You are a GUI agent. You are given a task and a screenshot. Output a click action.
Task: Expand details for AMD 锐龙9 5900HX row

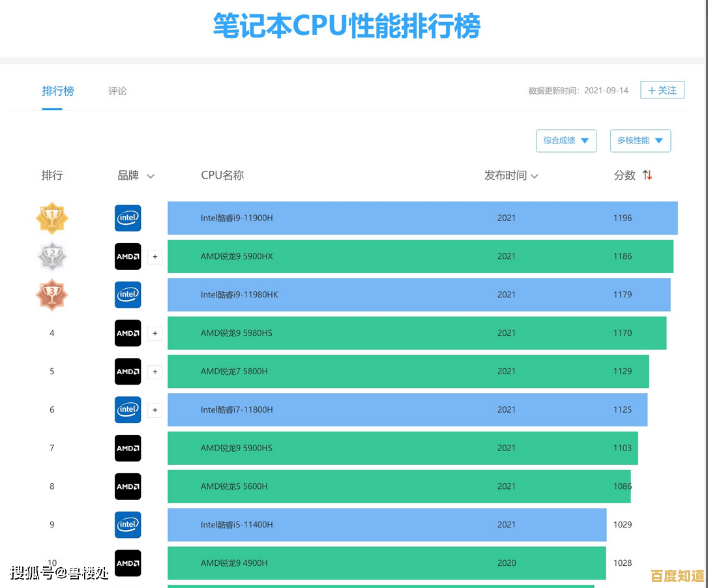coord(155,256)
